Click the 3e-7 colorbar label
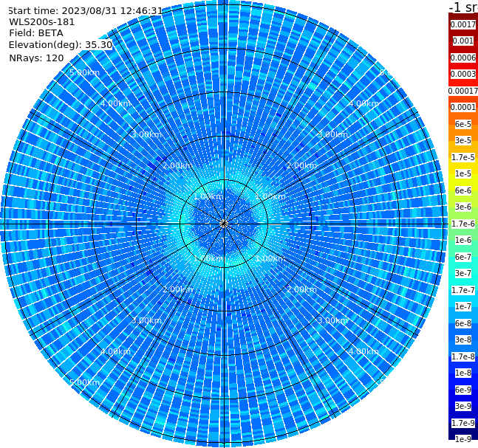Viewport: 478px width, 448px height. (463, 273)
